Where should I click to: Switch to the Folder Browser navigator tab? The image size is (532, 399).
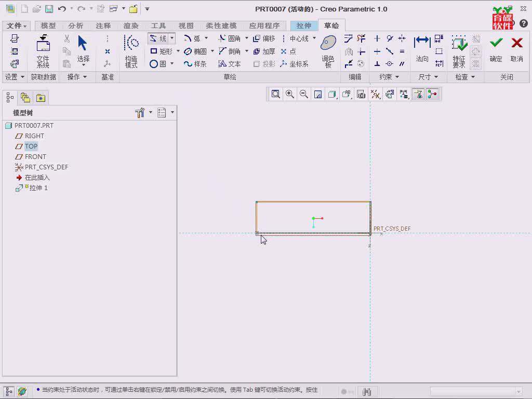point(25,98)
